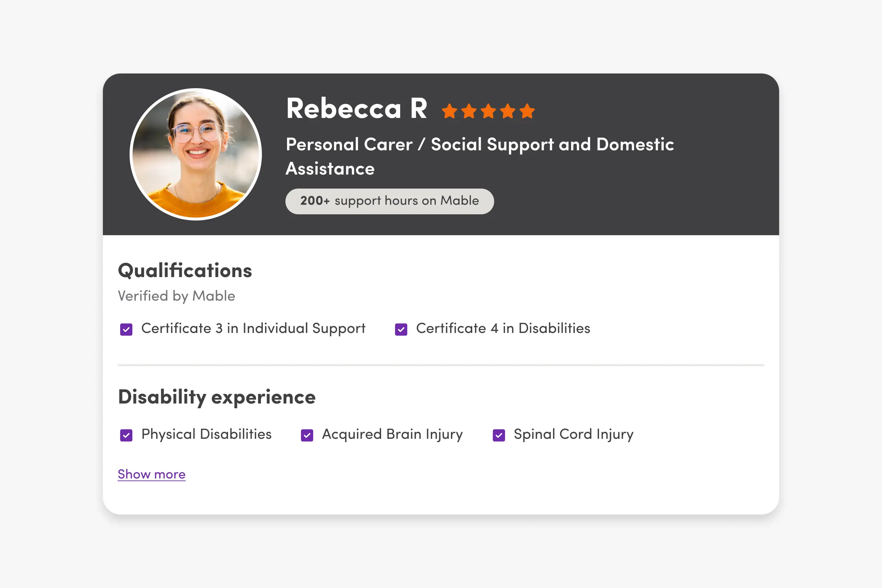Click Rebecca R's profile photo
Image resolution: width=882 pixels, height=588 pixels.
click(196, 154)
